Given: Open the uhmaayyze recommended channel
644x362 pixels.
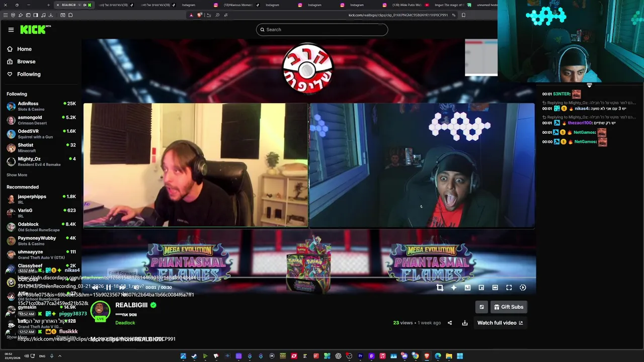Looking at the screenshot, I should pos(41,254).
